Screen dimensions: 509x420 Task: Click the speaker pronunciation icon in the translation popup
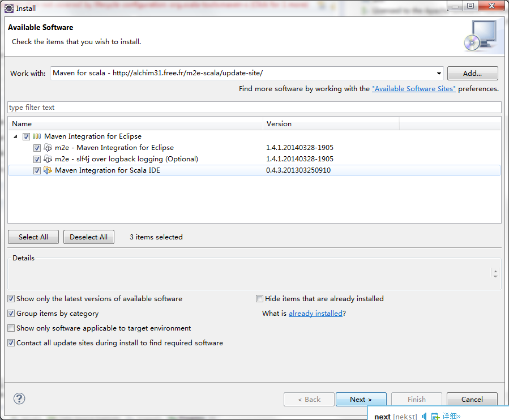[x=424, y=417]
